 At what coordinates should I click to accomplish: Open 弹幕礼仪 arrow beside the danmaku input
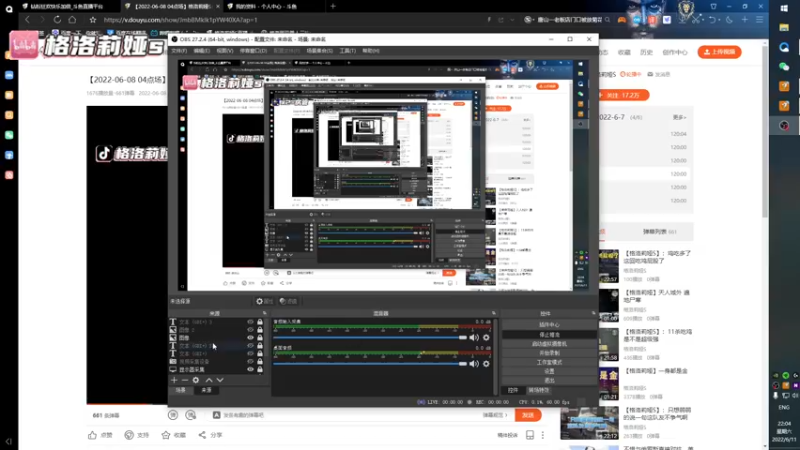(495, 415)
